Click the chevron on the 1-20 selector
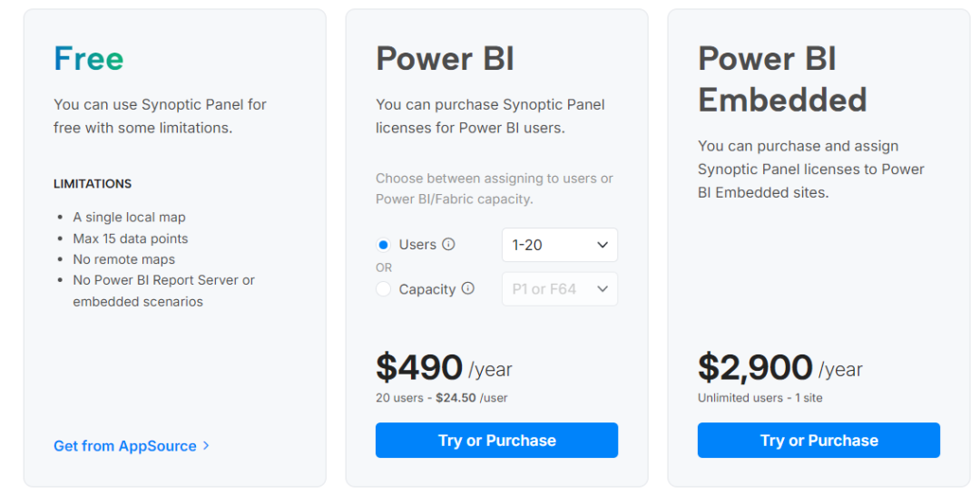Viewport: 980px width, 495px height. [603, 245]
